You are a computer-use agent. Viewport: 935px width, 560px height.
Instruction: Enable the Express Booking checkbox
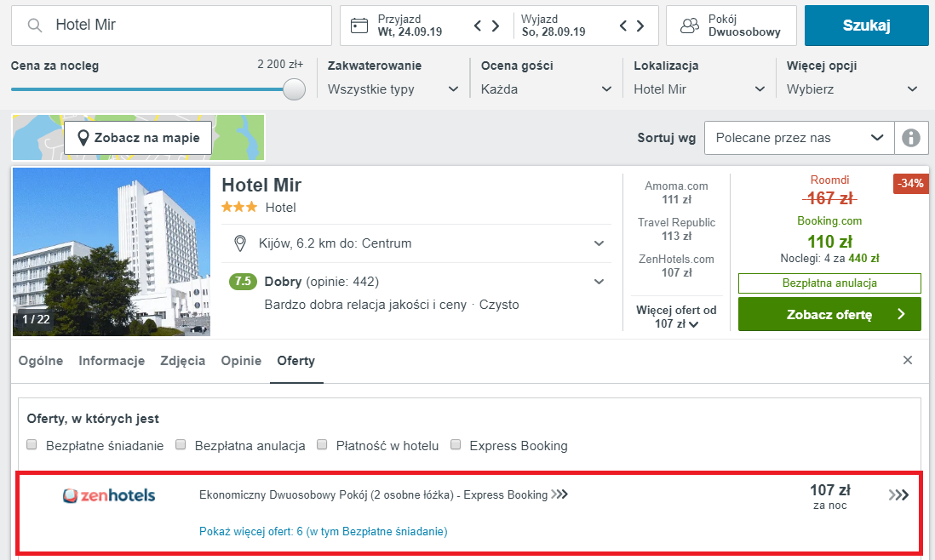point(456,444)
